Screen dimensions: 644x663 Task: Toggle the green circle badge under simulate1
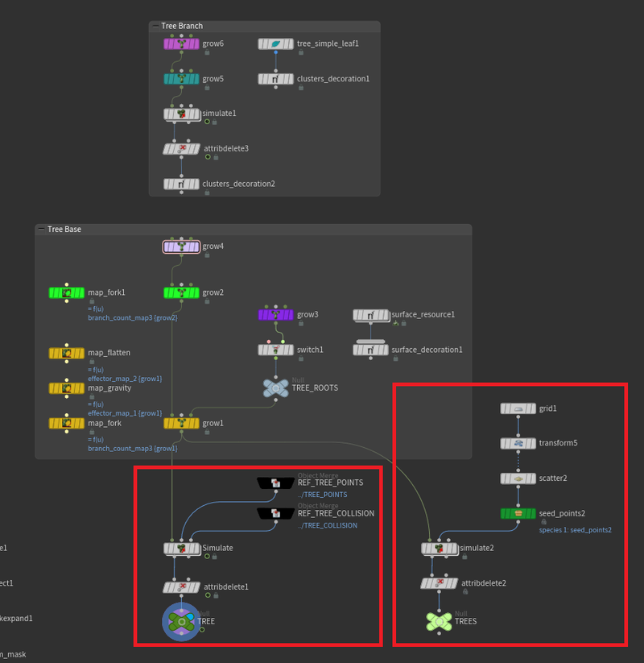(207, 122)
